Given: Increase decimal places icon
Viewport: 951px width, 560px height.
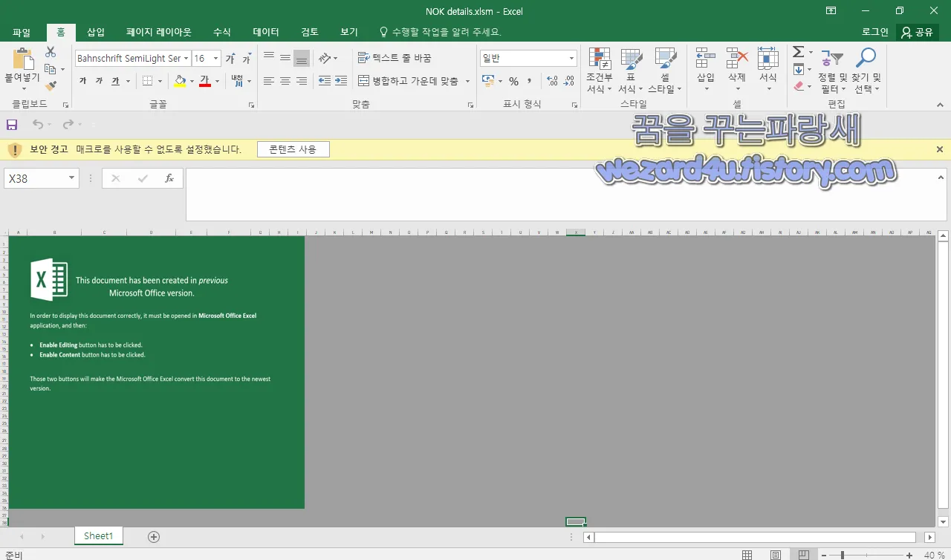Looking at the screenshot, I should [552, 81].
